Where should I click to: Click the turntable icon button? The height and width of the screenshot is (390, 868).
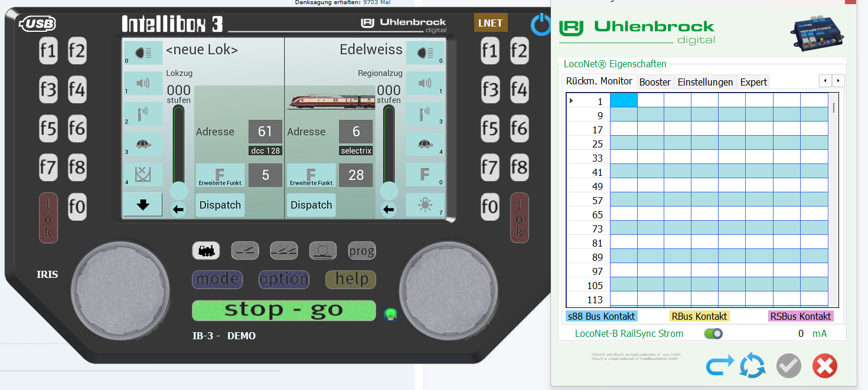pos(323,251)
